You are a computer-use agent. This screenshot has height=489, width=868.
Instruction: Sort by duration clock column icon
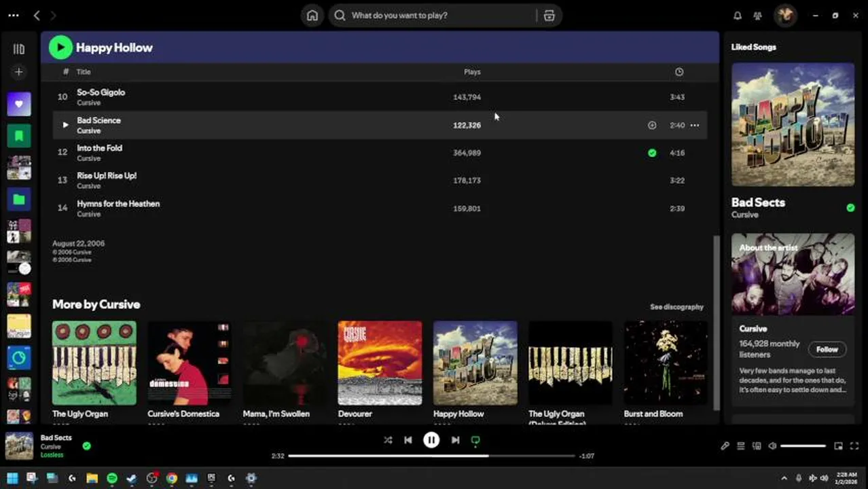(679, 72)
